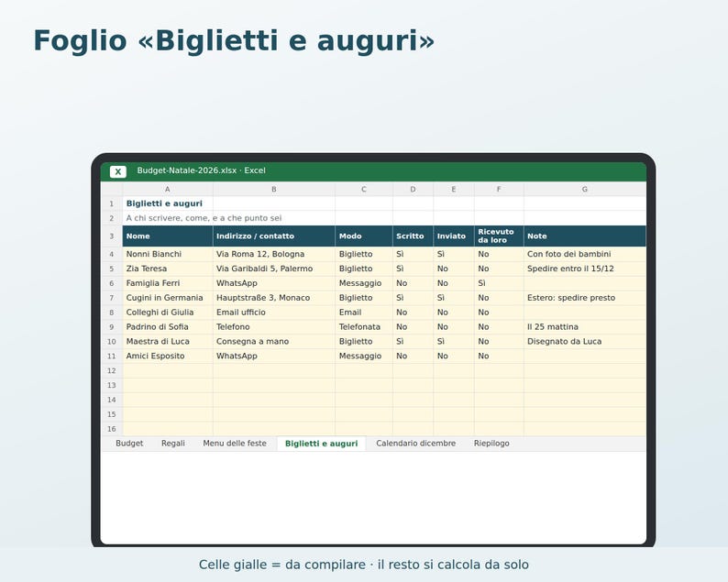Viewport: 728px width, 582px height.
Task: Click the Biglietti e auguri sheet tab
Action: click(321, 444)
